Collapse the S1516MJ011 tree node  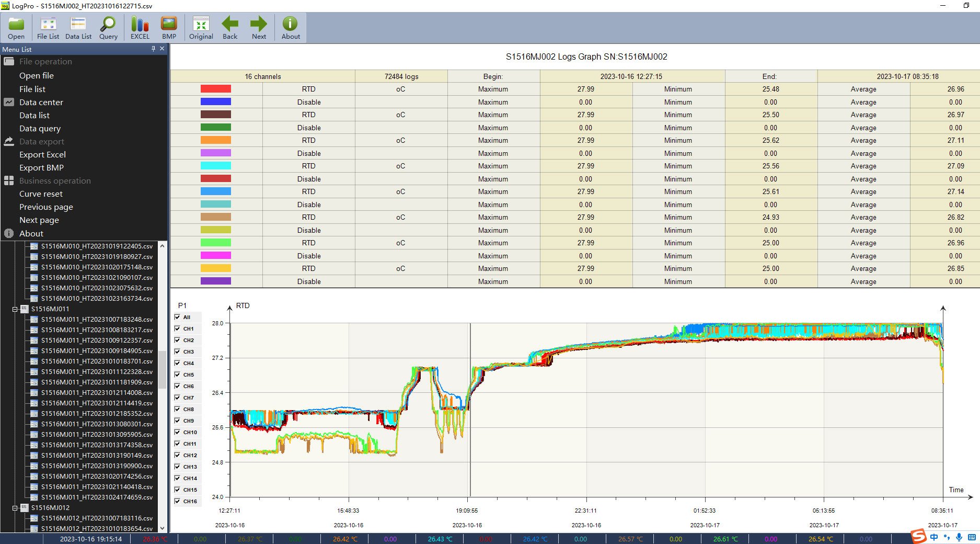(15, 309)
